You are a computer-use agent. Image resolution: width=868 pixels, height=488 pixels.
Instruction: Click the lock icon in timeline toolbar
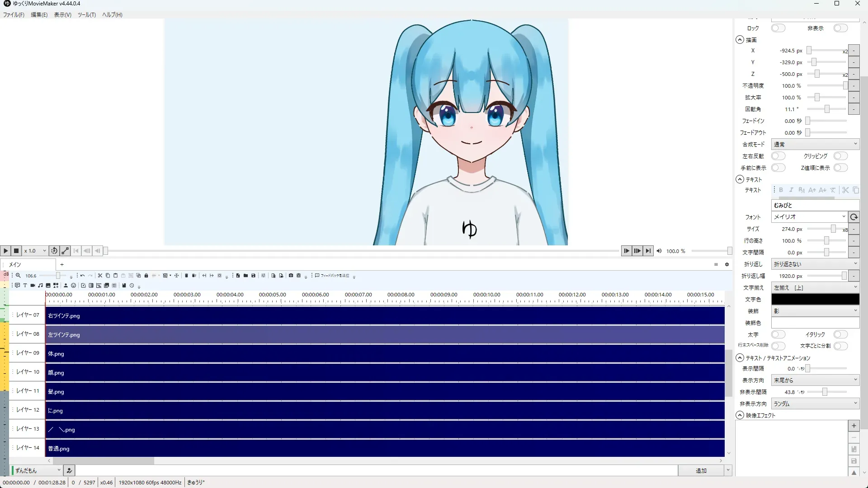coord(146,275)
